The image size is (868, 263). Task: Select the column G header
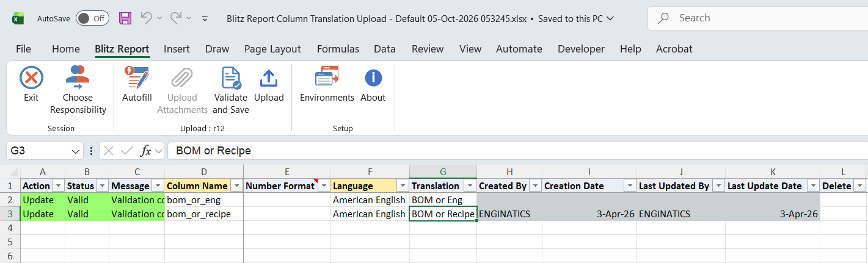tap(443, 172)
